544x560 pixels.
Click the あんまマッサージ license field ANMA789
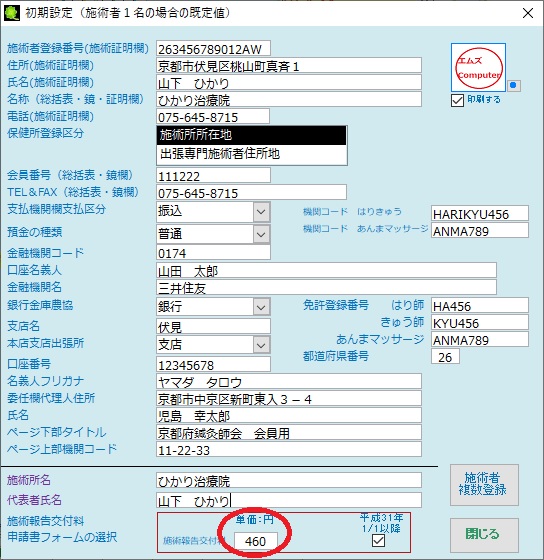coord(480,339)
